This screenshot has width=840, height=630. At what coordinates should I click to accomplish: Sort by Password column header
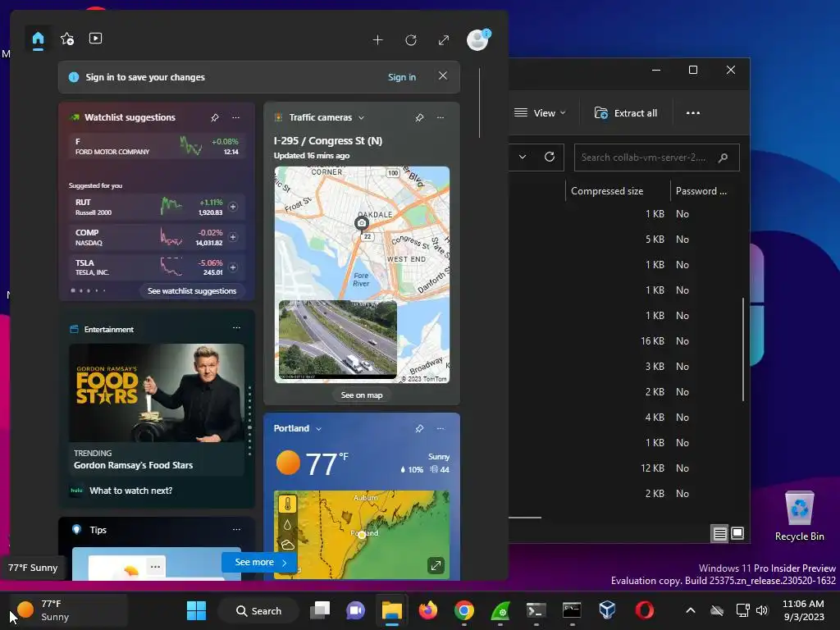click(x=701, y=191)
